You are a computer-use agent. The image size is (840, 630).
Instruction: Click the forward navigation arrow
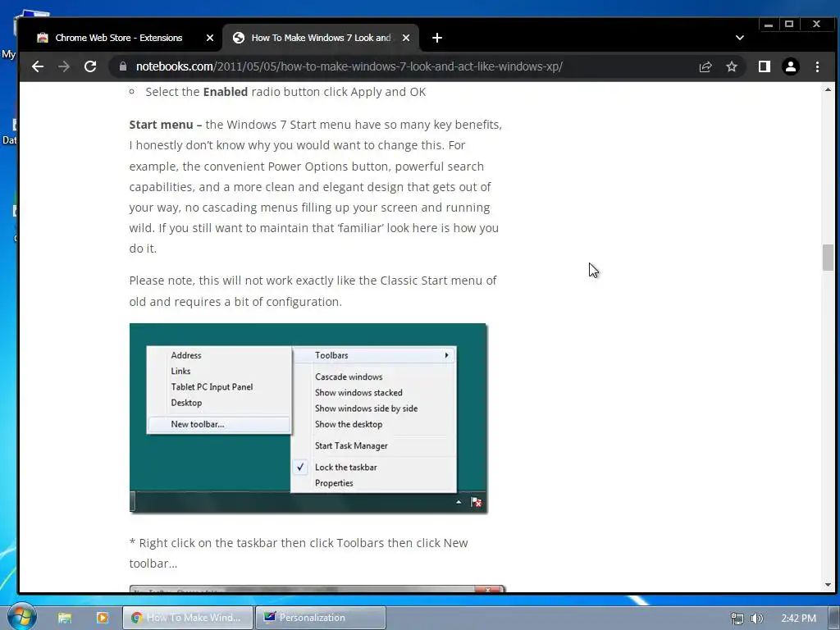pyautogui.click(x=64, y=66)
